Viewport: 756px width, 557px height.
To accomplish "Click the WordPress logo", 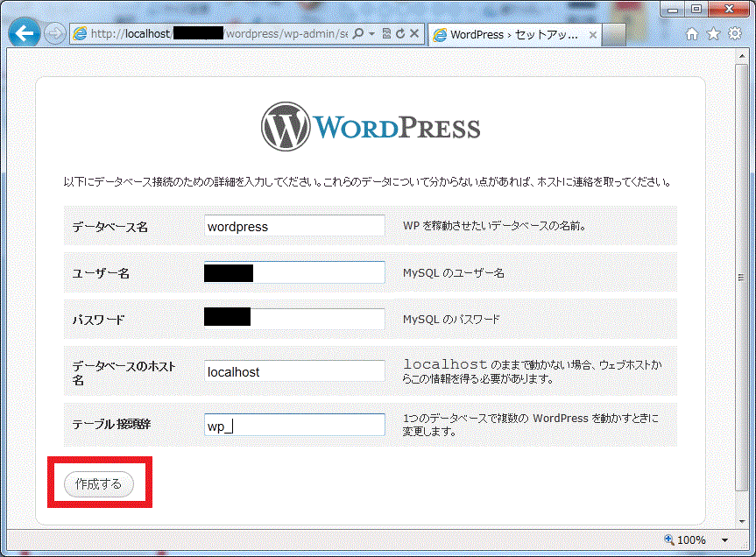I will [371, 127].
